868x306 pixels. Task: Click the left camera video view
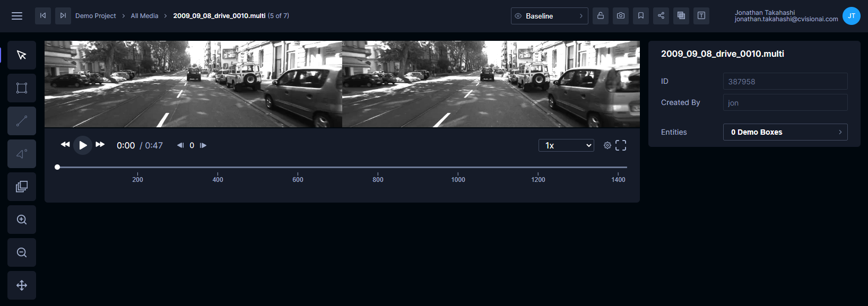point(193,84)
